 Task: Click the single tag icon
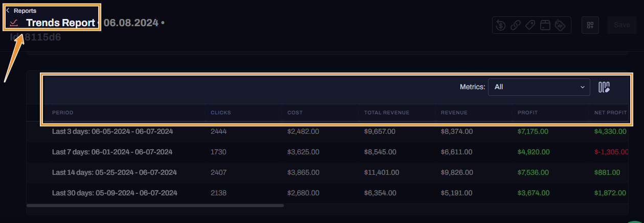(x=530, y=25)
